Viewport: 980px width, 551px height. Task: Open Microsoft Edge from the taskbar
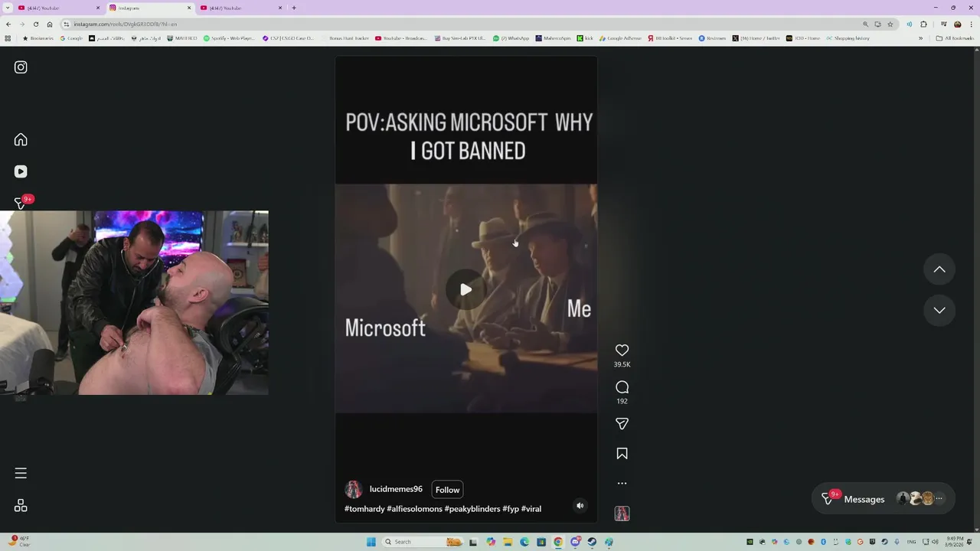point(524,542)
